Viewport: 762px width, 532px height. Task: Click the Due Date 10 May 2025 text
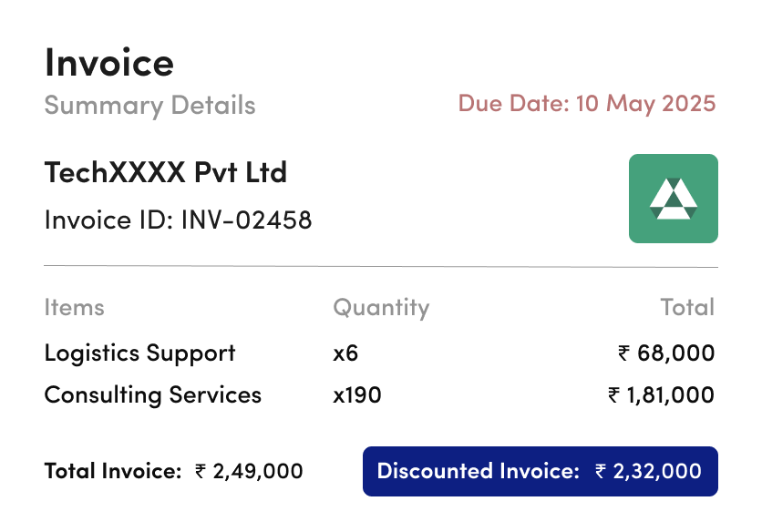pos(587,104)
